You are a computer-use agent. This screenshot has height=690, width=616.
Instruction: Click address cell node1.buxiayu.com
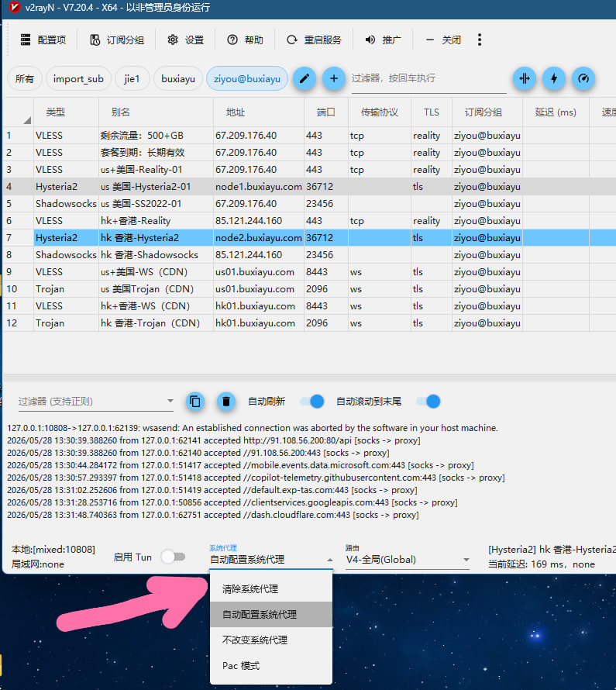[259, 187]
